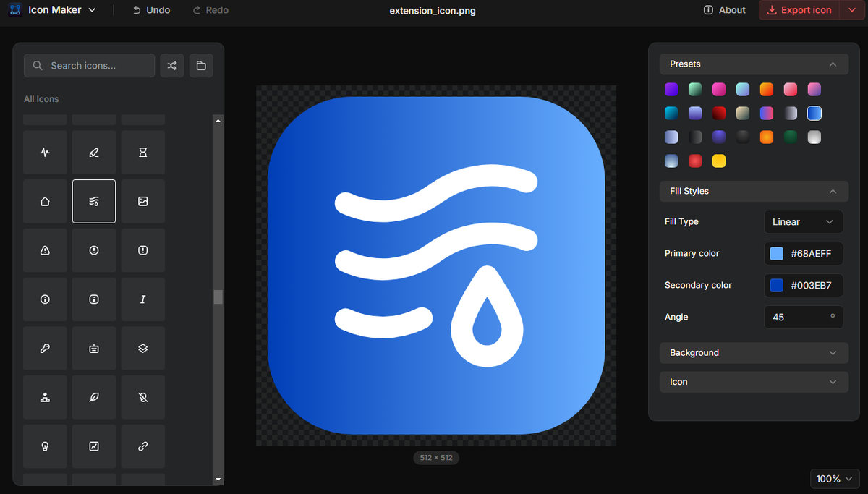The height and width of the screenshot is (494, 868).
Task: Click the shuffle random icon button
Action: (172, 66)
